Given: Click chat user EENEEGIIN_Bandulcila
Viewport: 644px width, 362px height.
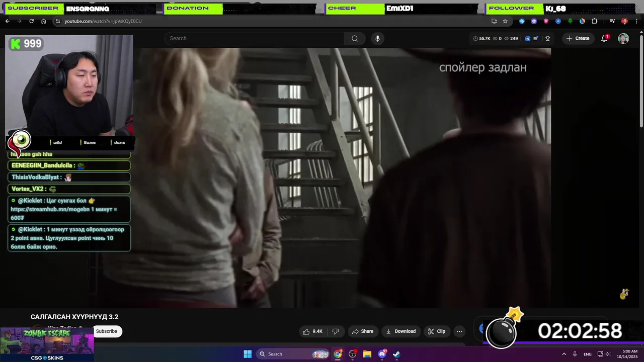Looking at the screenshot, I should click(42, 165).
